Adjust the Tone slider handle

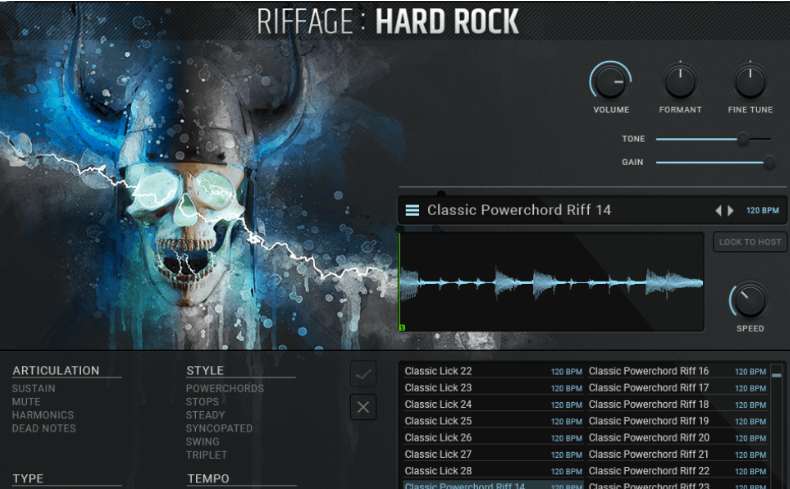coord(743,139)
